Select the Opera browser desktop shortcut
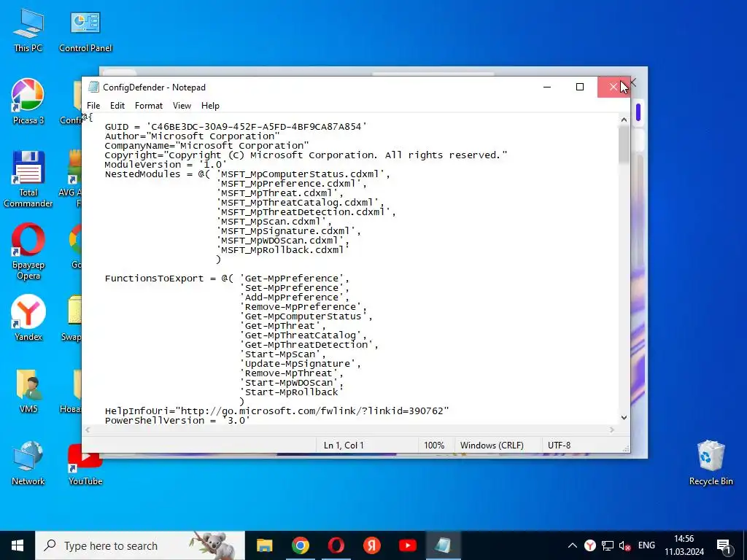Screen dimensions: 747x560 28,252
